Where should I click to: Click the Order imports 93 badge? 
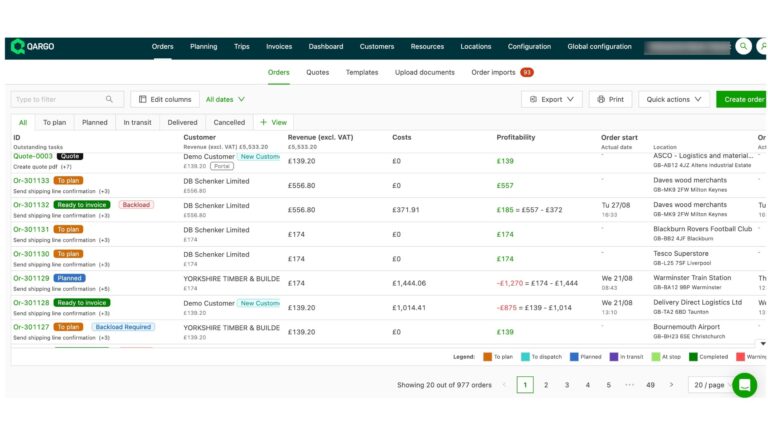click(526, 72)
